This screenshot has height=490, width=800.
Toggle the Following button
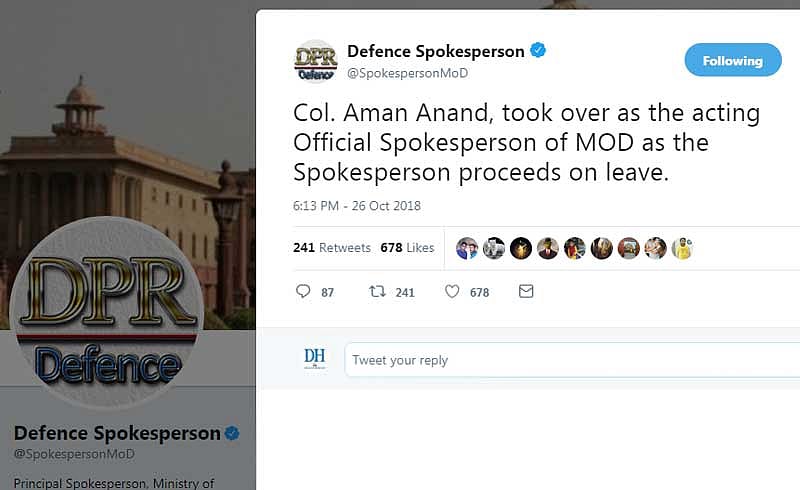coord(732,61)
